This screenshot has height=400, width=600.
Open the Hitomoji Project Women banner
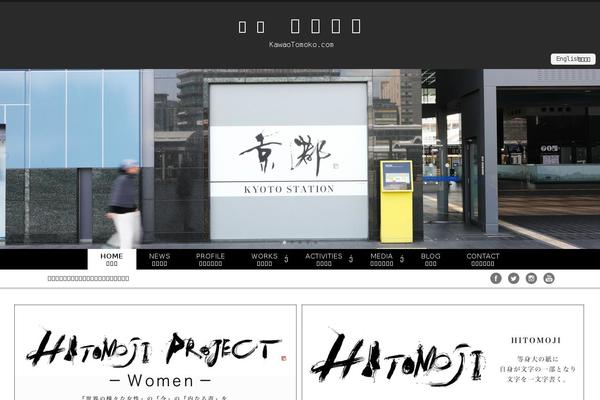point(155,353)
